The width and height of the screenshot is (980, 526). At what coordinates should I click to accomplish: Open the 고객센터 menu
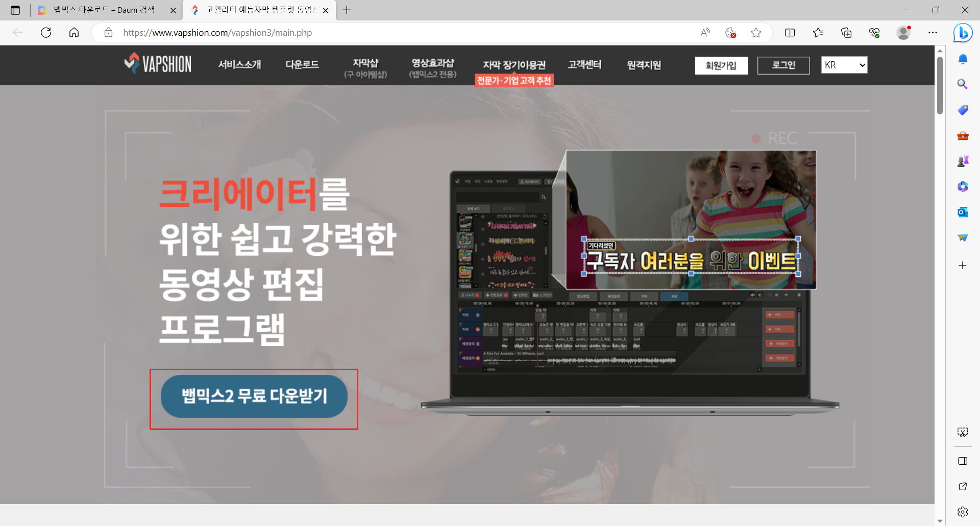point(584,64)
